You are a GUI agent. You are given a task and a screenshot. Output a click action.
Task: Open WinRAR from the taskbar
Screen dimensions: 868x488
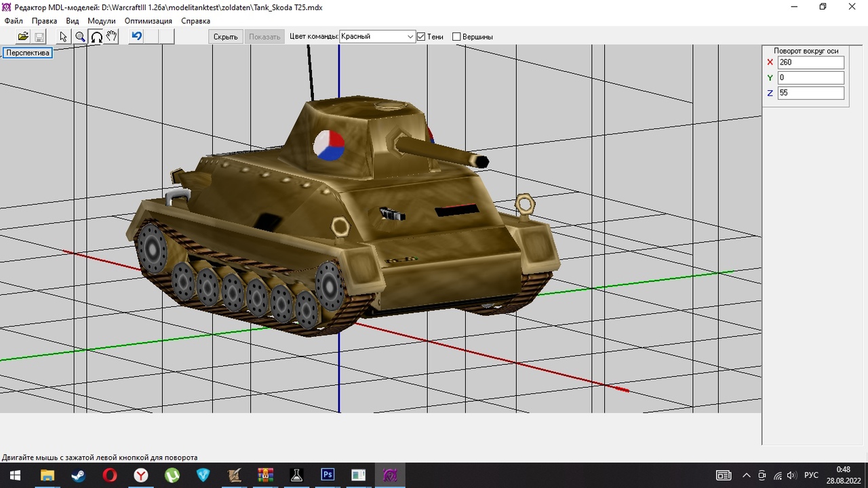click(x=266, y=475)
